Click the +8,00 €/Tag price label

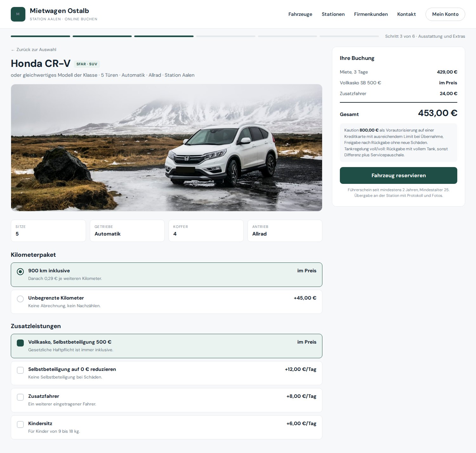[x=301, y=396]
